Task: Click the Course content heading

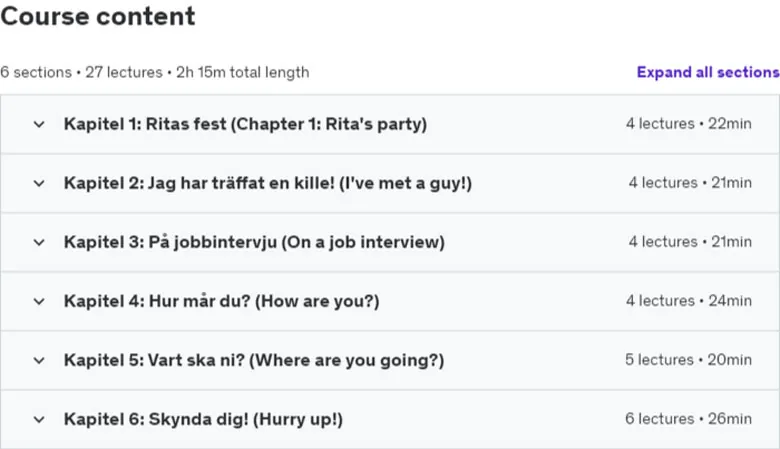Action: [x=98, y=16]
